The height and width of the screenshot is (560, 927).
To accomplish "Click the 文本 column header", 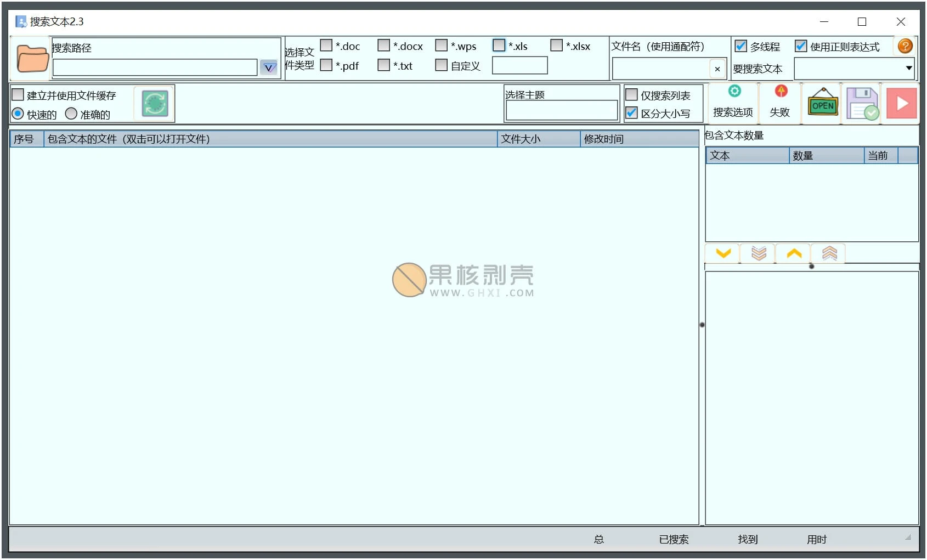I will [x=748, y=156].
